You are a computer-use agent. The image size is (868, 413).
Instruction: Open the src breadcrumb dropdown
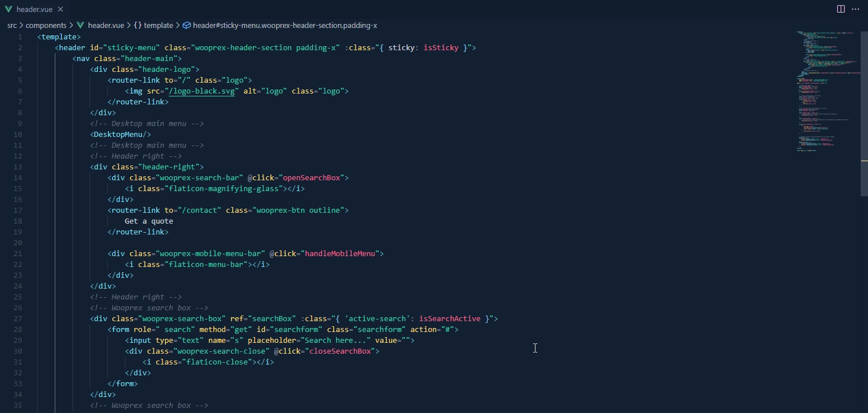click(x=11, y=25)
